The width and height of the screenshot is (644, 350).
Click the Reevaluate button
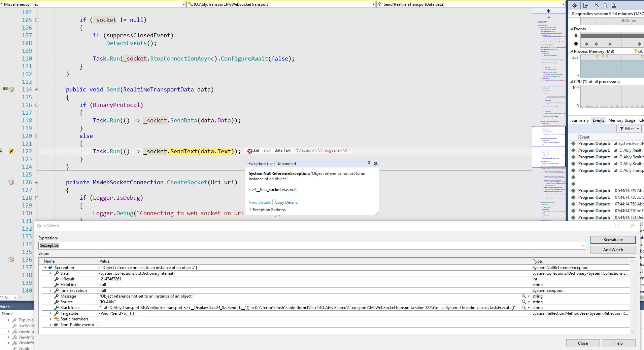tap(613, 240)
